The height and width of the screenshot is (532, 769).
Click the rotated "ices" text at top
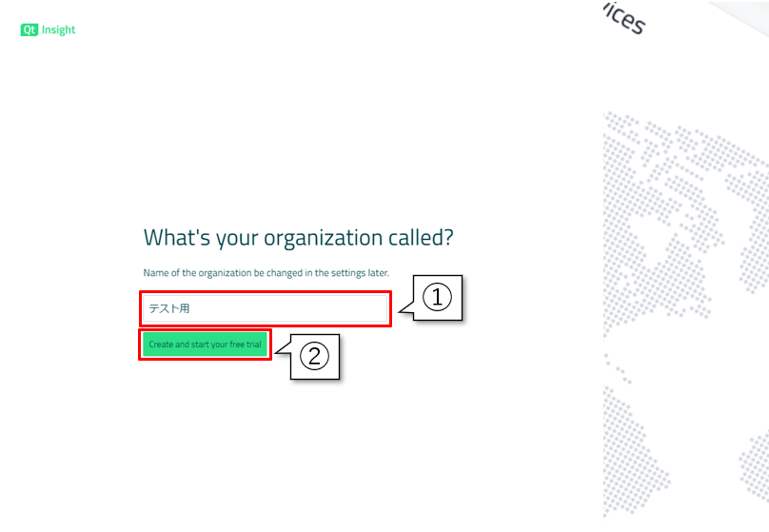(623, 19)
